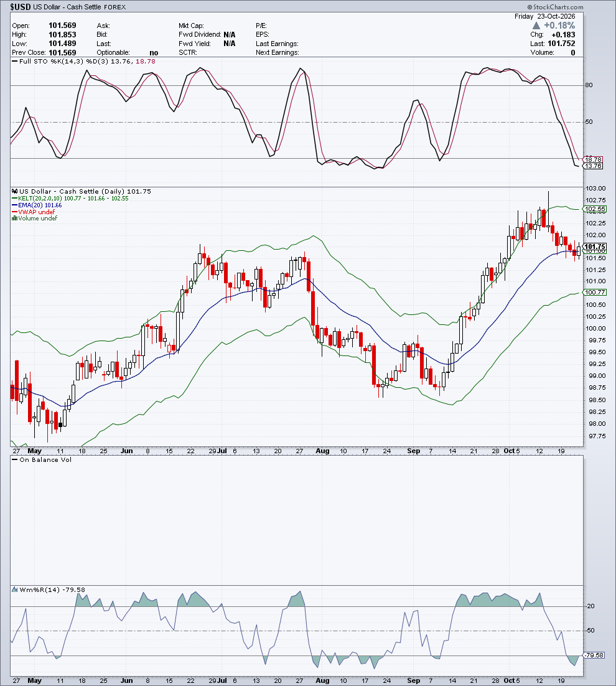Click the 100.77 lower Keltner price tag
The height and width of the screenshot is (686, 616).
[595, 292]
